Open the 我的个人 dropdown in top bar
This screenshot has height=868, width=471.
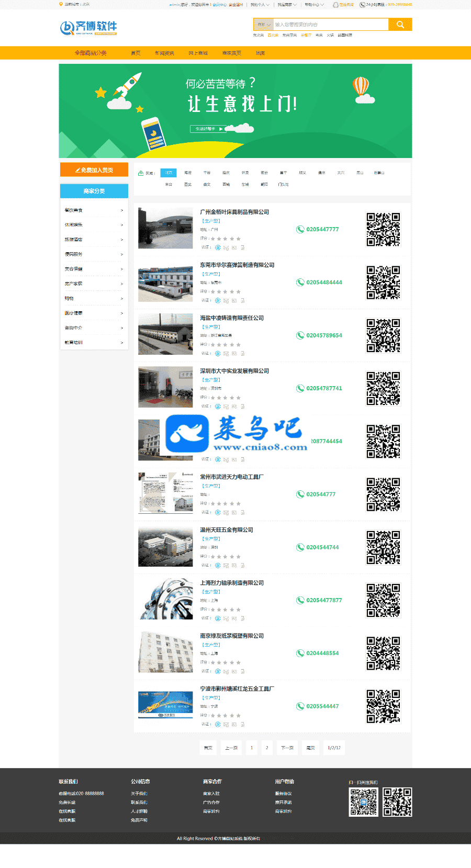pos(260,5)
